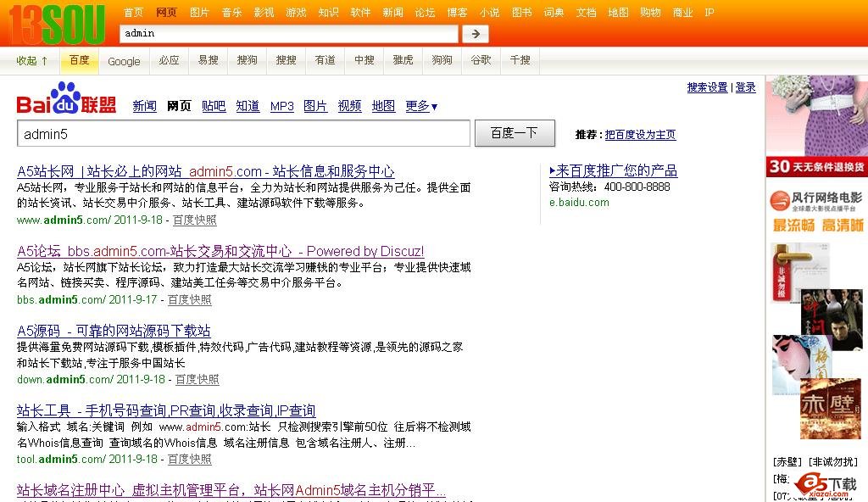Open the A5站长网 first search result
The width and height of the screenshot is (868, 502).
point(205,171)
